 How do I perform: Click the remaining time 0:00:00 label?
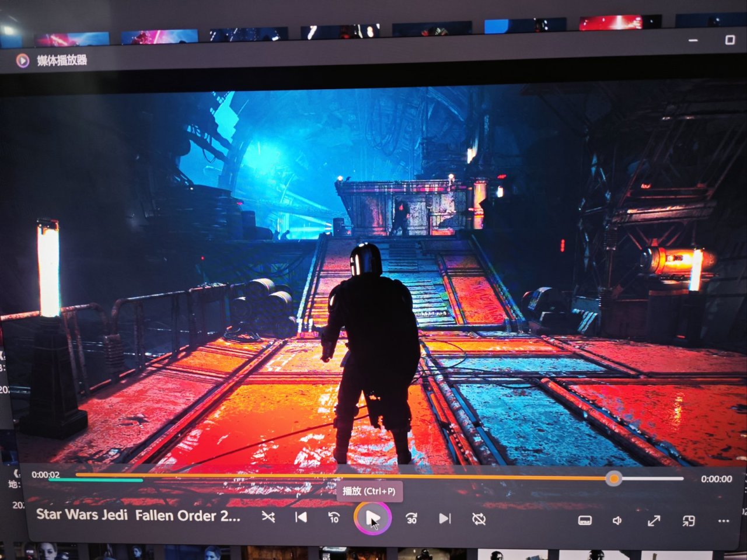[716, 479]
